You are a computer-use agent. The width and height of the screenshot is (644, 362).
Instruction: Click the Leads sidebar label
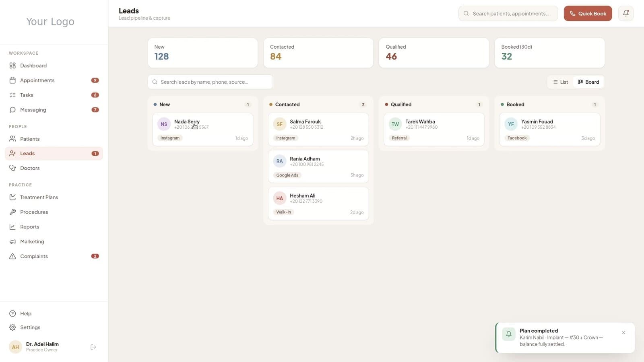click(27, 153)
